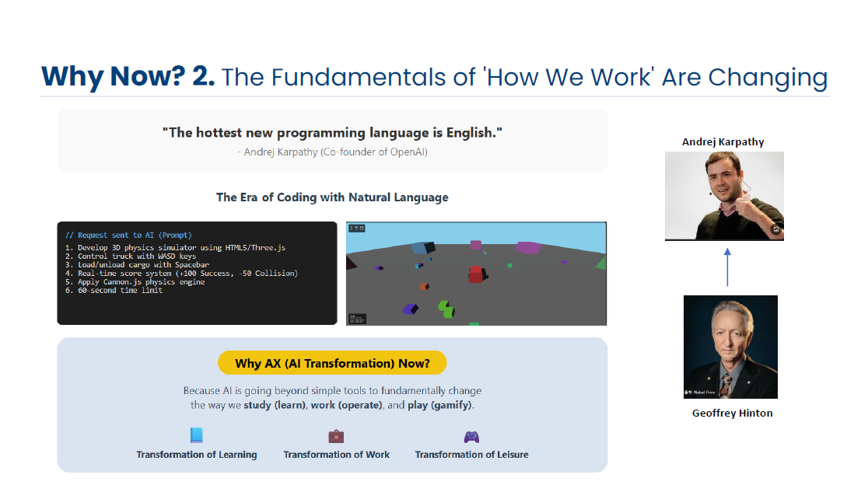Click the 'Transformation of Learning' label
This screenshot has height=485, width=868.
197,455
